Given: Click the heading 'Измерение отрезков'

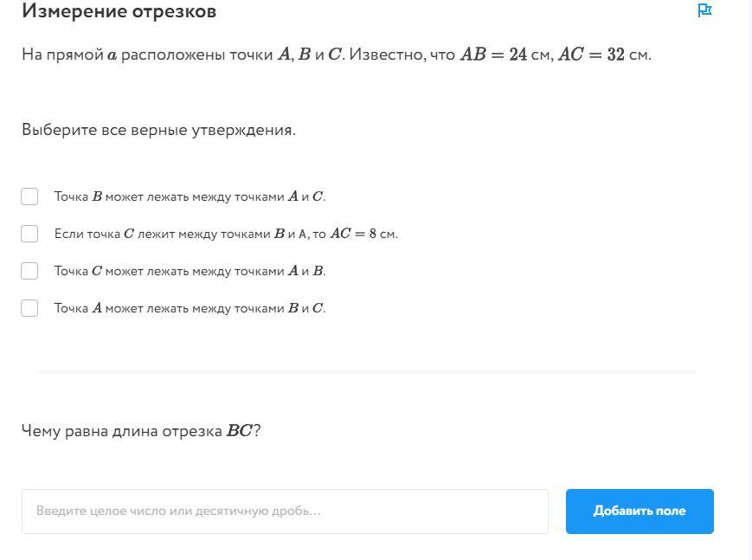Looking at the screenshot, I should (x=119, y=10).
